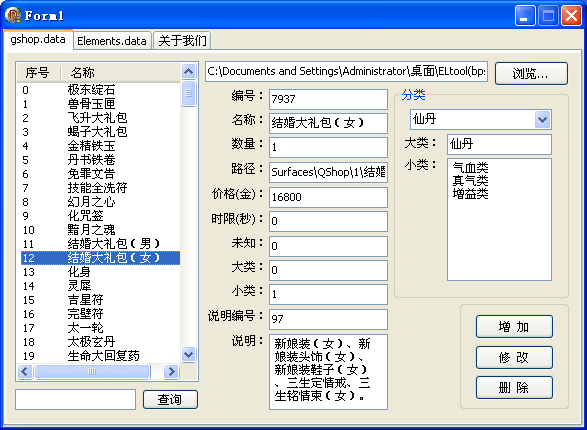The width and height of the screenshot is (587, 430).
Task: Click the Form1 application icon in title bar
Action: (x=13, y=15)
